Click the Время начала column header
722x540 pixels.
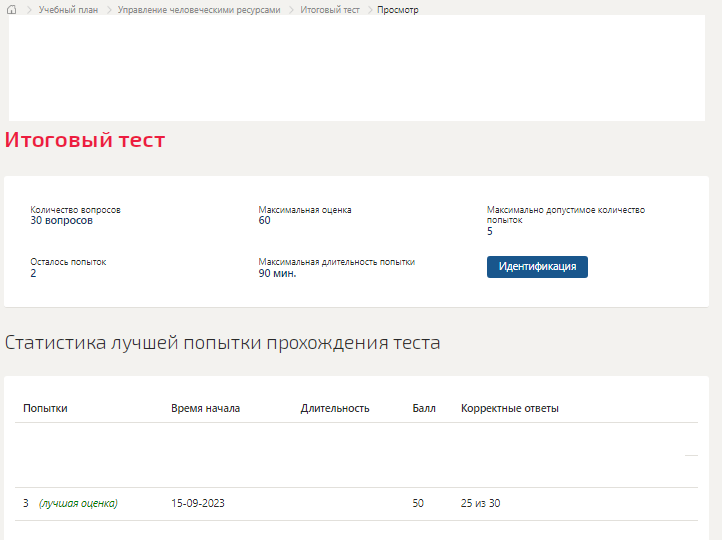(x=205, y=408)
